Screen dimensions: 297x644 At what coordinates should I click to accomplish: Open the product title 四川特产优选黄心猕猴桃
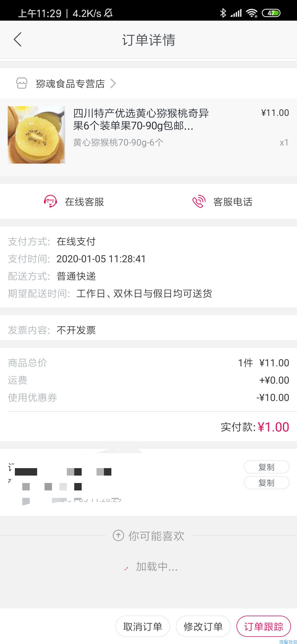[x=141, y=119]
